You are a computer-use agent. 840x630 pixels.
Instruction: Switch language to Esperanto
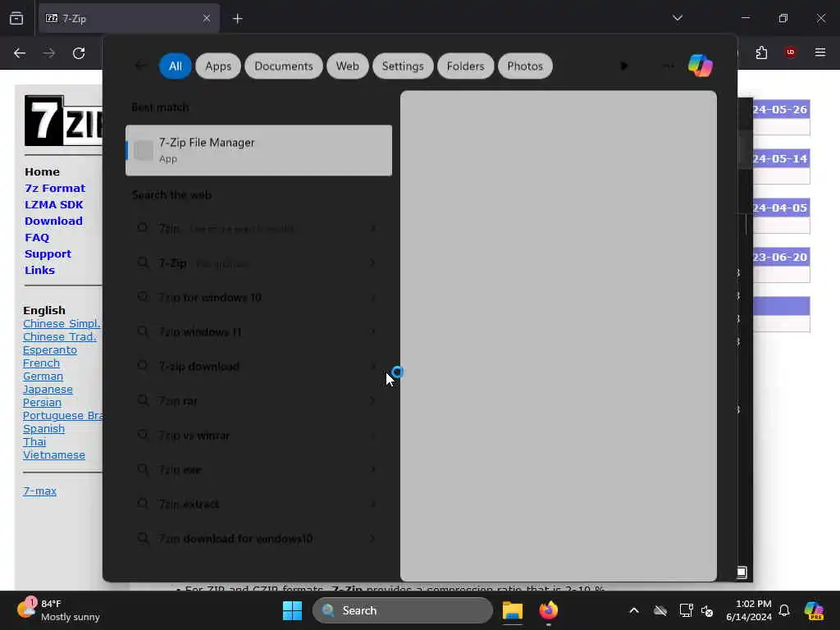point(50,349)
